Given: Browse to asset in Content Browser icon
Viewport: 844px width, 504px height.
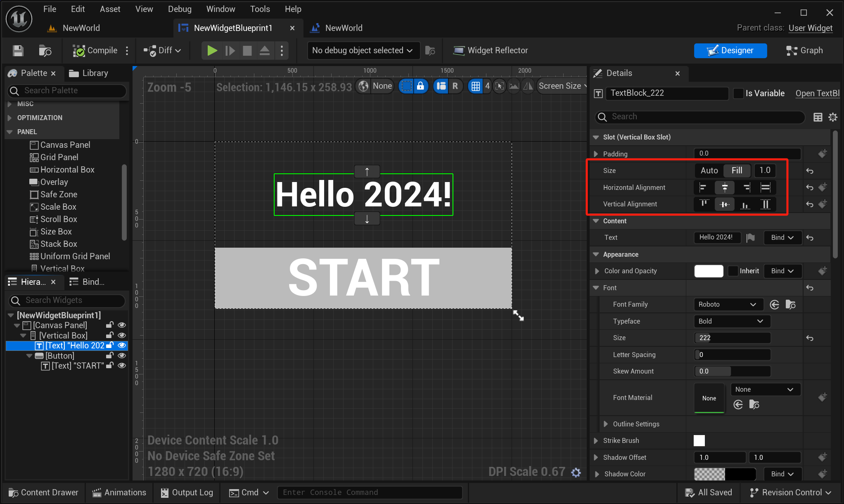Looking at the screenshot, I should (45, 50).
